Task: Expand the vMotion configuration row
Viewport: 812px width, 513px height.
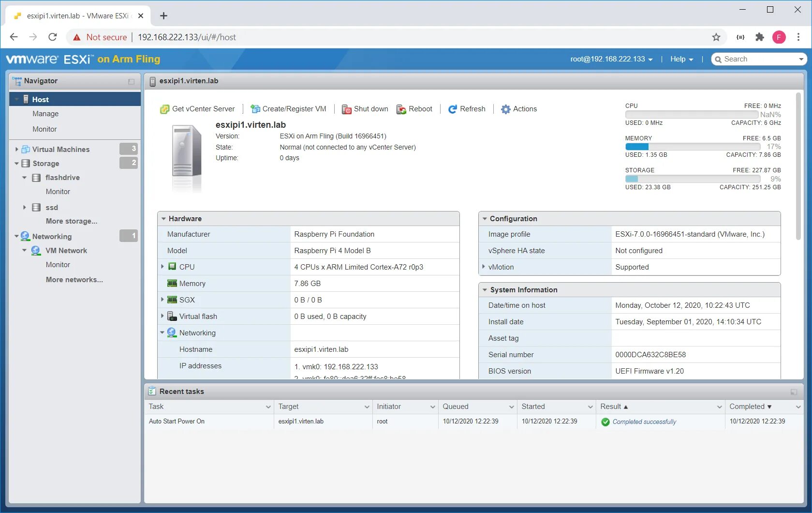Action: tap(484, 267)
